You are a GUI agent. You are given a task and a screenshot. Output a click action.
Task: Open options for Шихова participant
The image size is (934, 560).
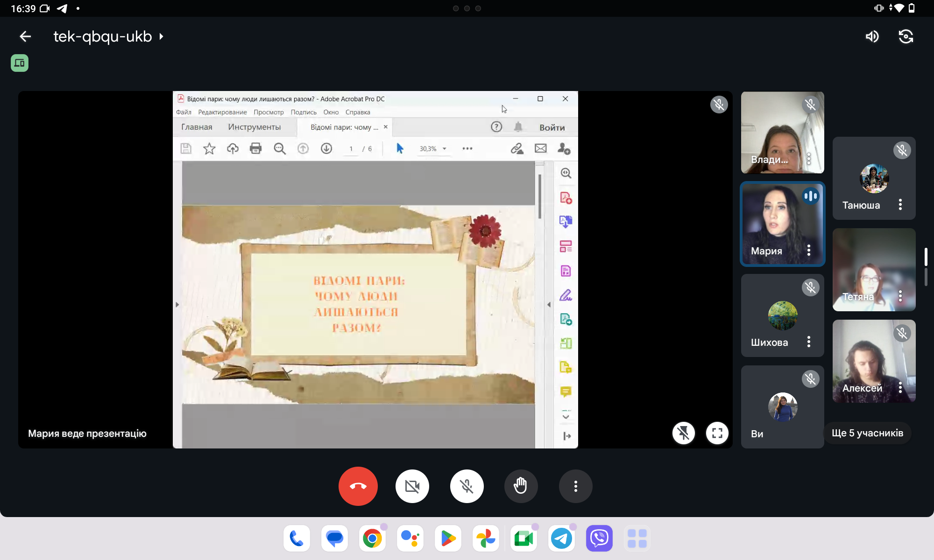808,342
